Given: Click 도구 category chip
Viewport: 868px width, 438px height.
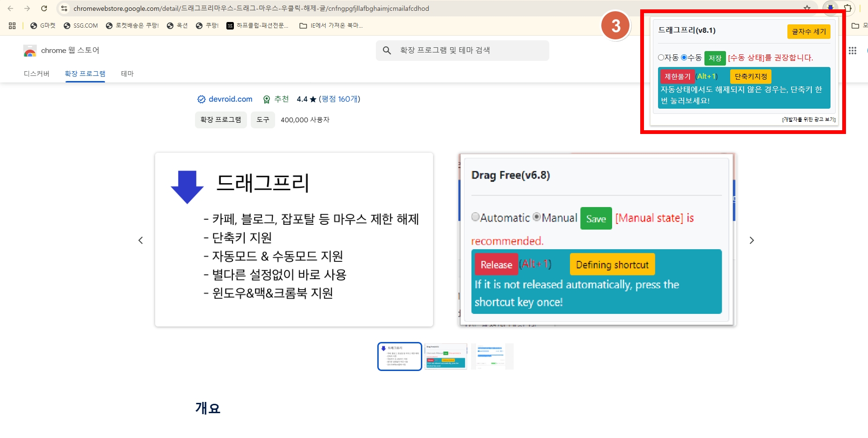Looking at the screenshot, I should 263,120.
